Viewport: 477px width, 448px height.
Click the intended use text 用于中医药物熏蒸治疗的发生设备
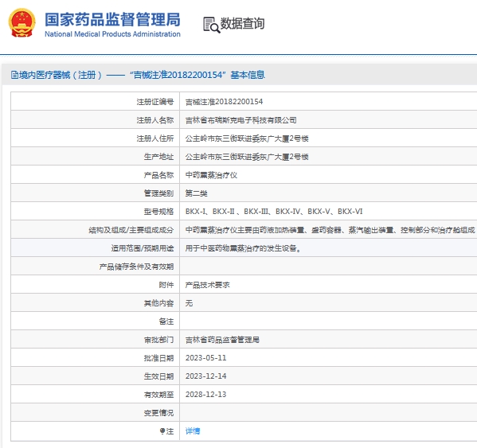point(243,248)
